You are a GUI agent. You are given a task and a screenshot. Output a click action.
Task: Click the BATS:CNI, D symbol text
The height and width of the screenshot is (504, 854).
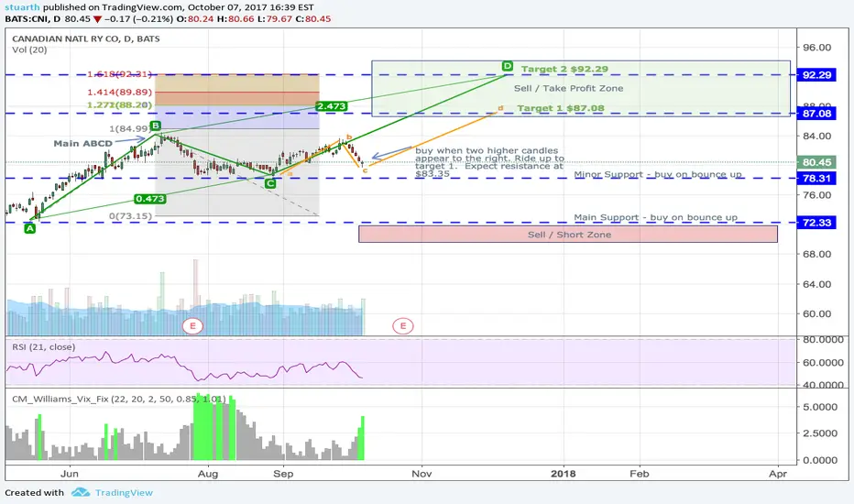point(33,19)
